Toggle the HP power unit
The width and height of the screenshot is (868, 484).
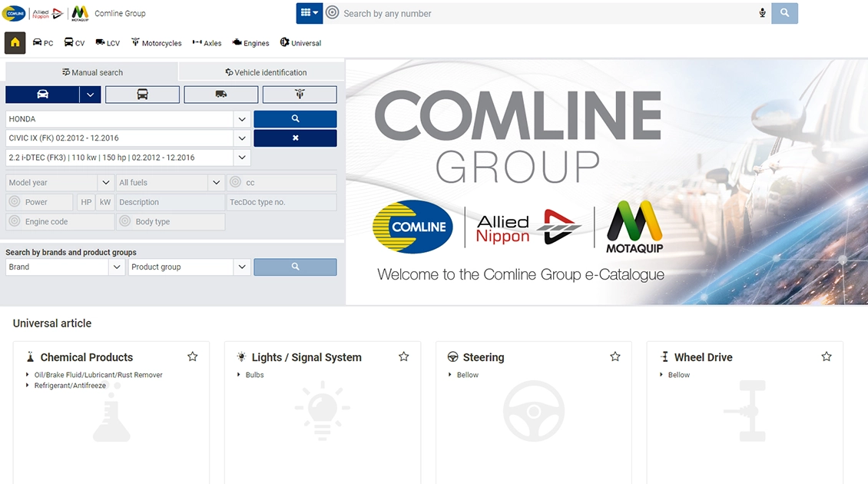click(86, 202)
